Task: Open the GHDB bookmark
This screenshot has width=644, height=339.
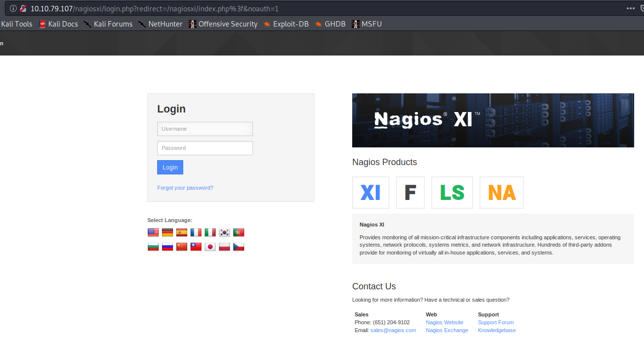Action: [x=335, y=24]
